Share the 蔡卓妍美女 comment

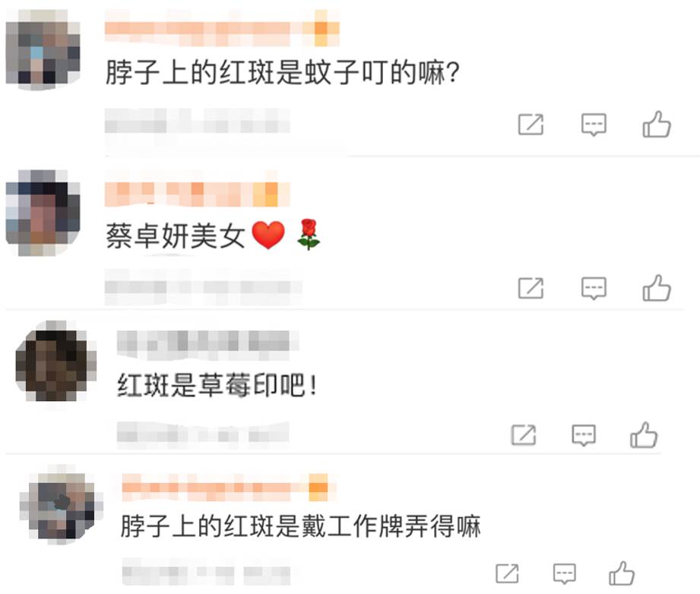click(531, 289)
